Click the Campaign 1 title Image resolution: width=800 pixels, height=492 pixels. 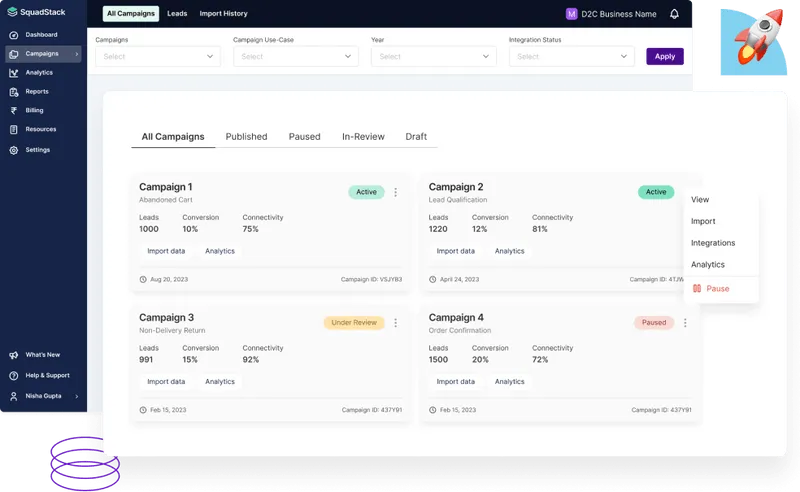tap(166, 187)
